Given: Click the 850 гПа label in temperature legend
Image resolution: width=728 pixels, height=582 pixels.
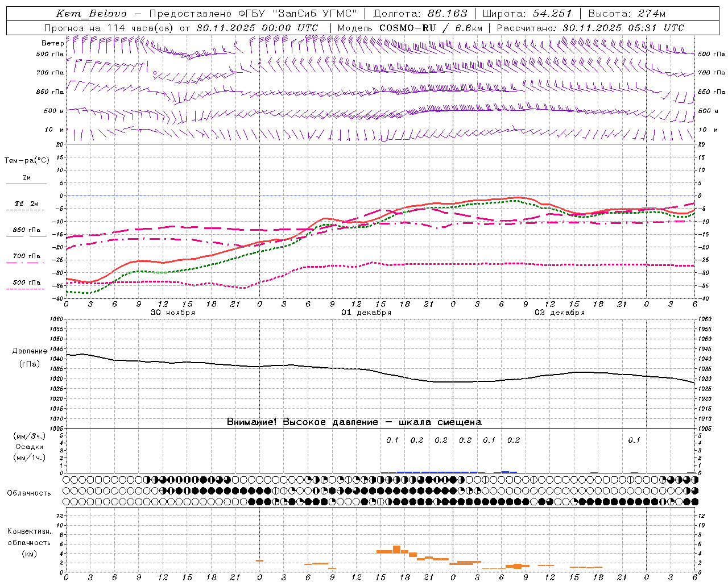Looking at the screenshot, I should [x=27, y=230].
